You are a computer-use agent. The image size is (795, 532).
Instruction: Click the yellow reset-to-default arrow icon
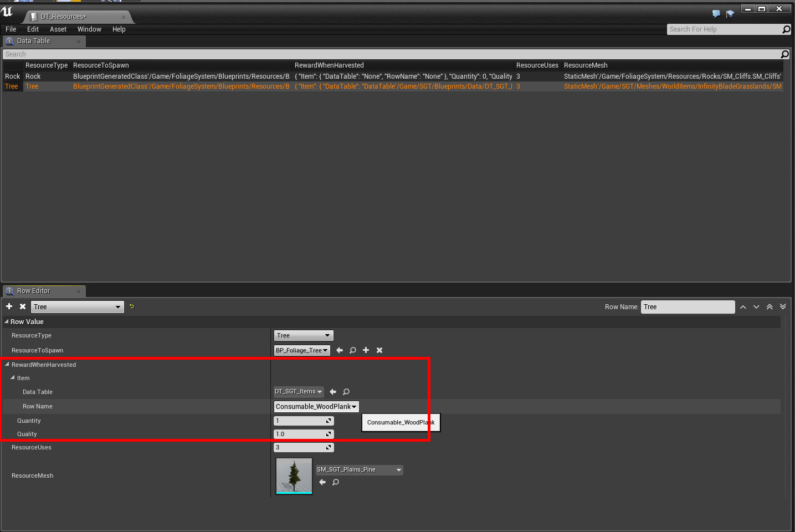[x=131, y=306]
